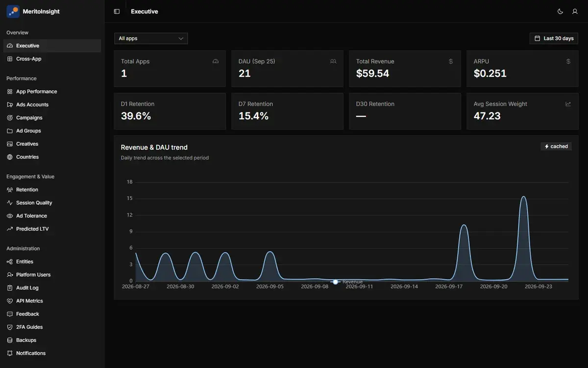Click the Ad Tolerance eye icon
588x368 pixels.
[x=10, y=216]
